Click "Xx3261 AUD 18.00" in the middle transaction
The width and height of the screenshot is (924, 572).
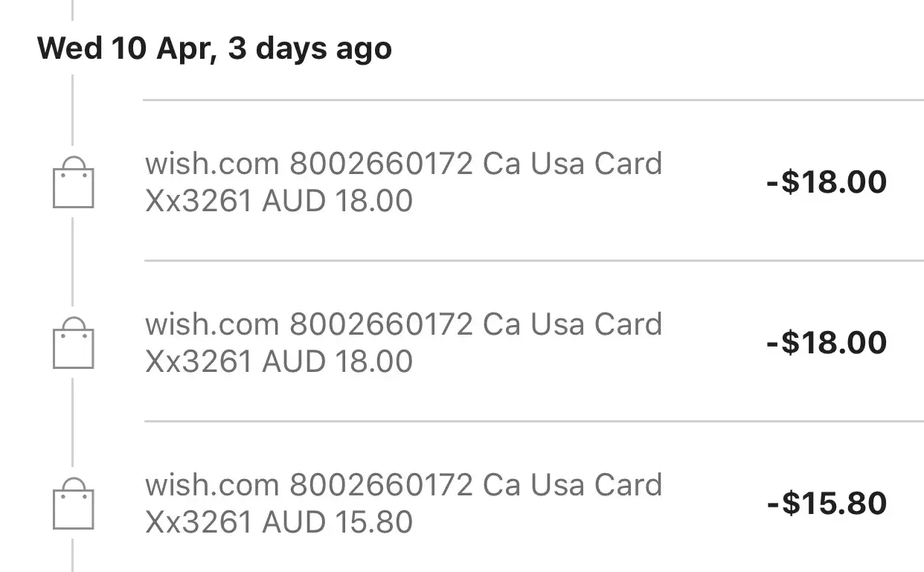point(279,361)
